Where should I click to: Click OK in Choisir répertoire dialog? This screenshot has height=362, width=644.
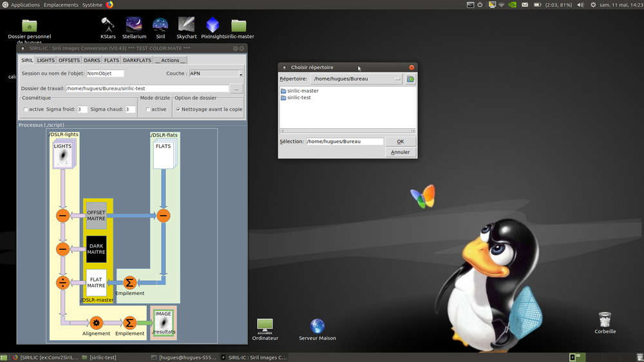401,141
